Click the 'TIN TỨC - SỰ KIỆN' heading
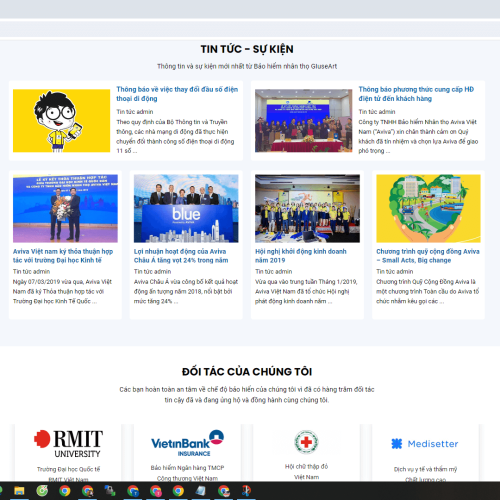500x500 pixels. tap(247, 49)
